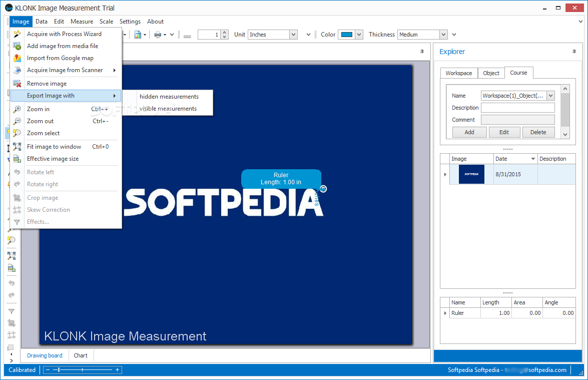This screenshot has height=380, width=588.
Task: Click the Zoom in magnifier icon in menu
Action: pos(17,109)
